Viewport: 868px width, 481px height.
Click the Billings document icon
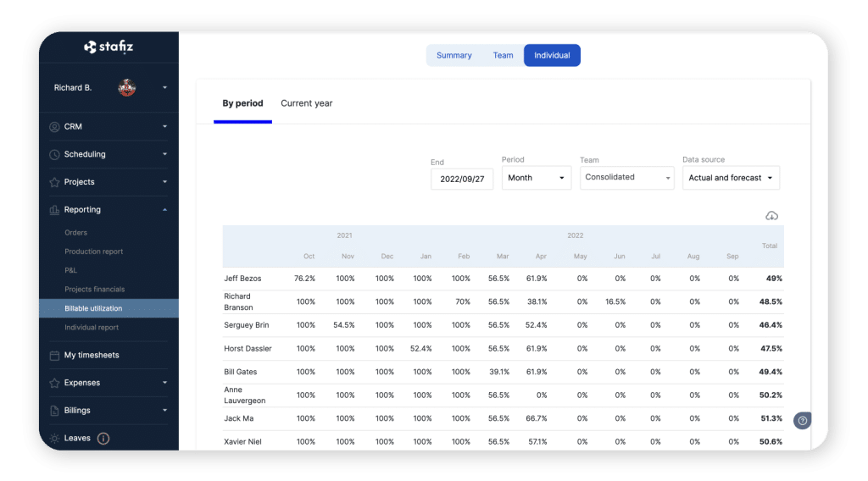(54, 411)
